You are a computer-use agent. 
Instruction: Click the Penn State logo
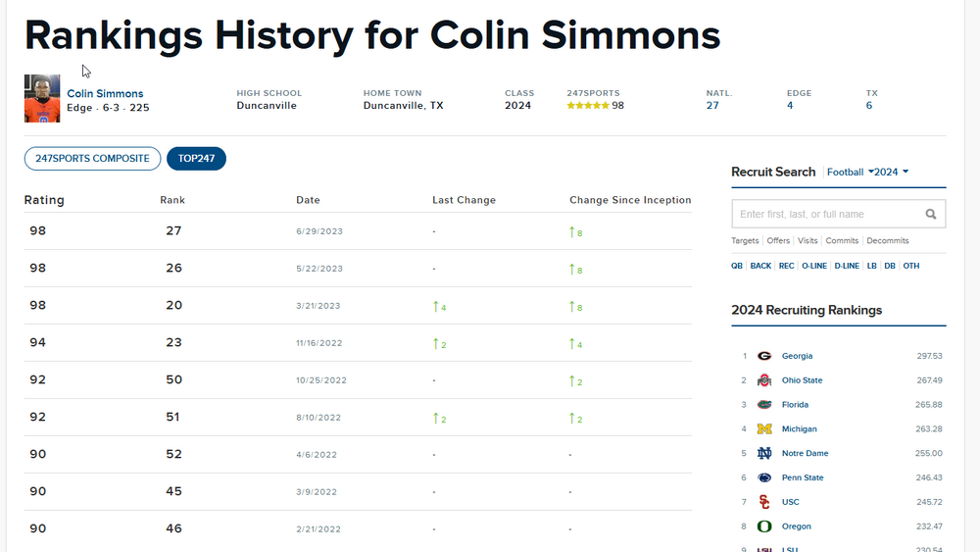tap(764, 478)
